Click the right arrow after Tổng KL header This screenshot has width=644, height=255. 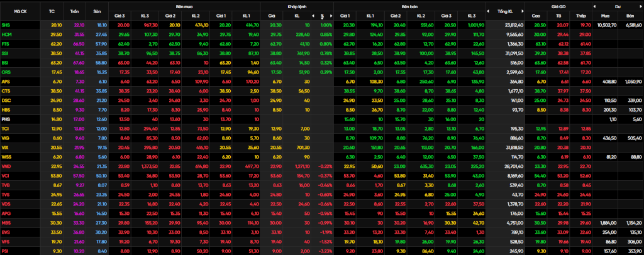[523, 11]
